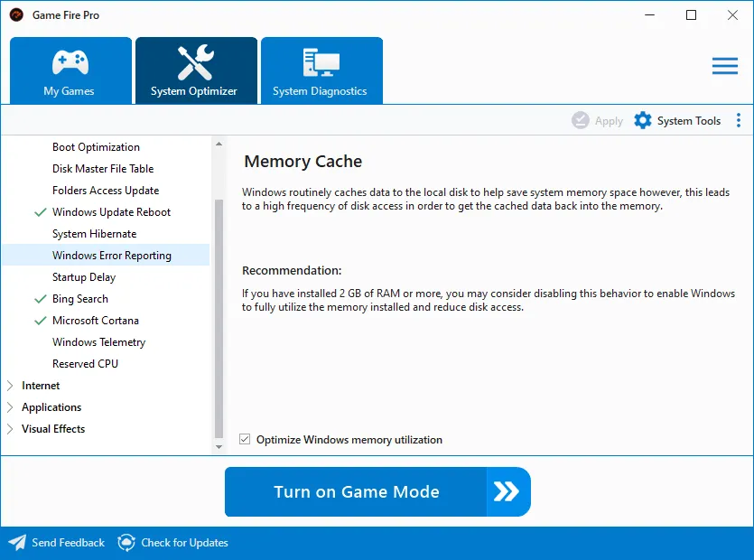754x560 pixels.
Task: Select Windows Telemetry in the sidebar
Action: click(x=98, y=342)
